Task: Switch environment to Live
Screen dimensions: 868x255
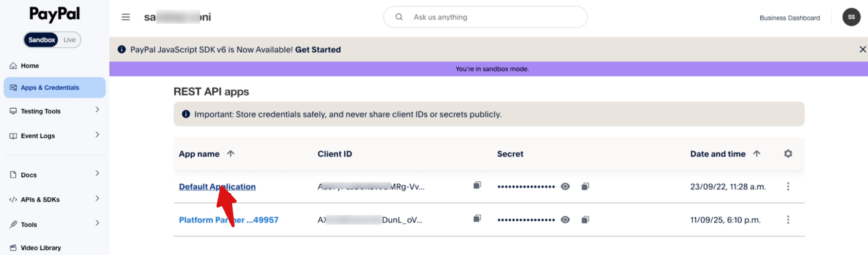Action: click(x=69, y=40)
